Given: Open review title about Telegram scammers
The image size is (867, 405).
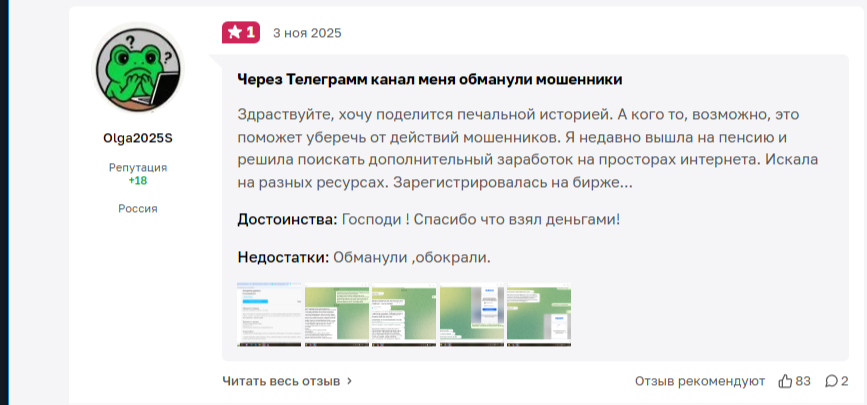Looking at the screenshot, I should tap(430, 80).
